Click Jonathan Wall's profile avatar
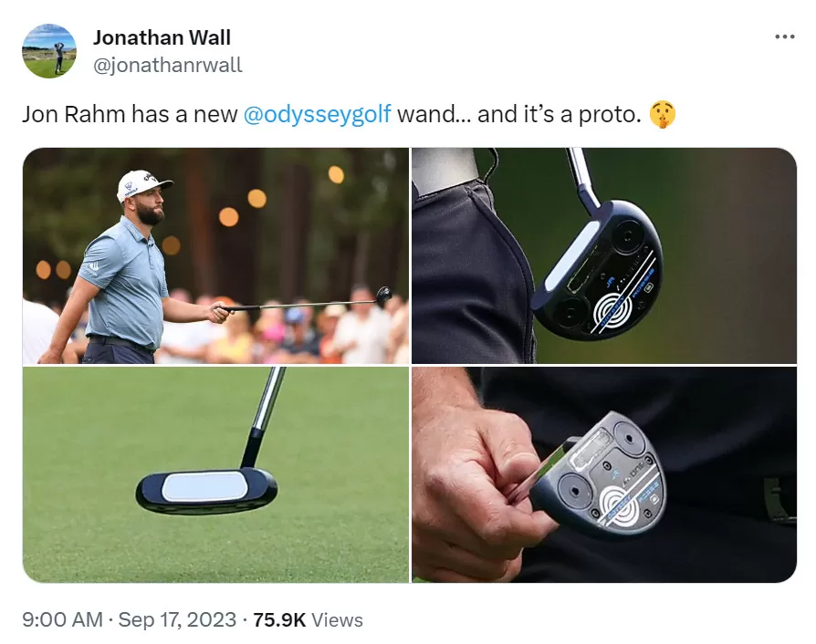Image resolution: width=816 pixels, height=644 pixels. 49,51
